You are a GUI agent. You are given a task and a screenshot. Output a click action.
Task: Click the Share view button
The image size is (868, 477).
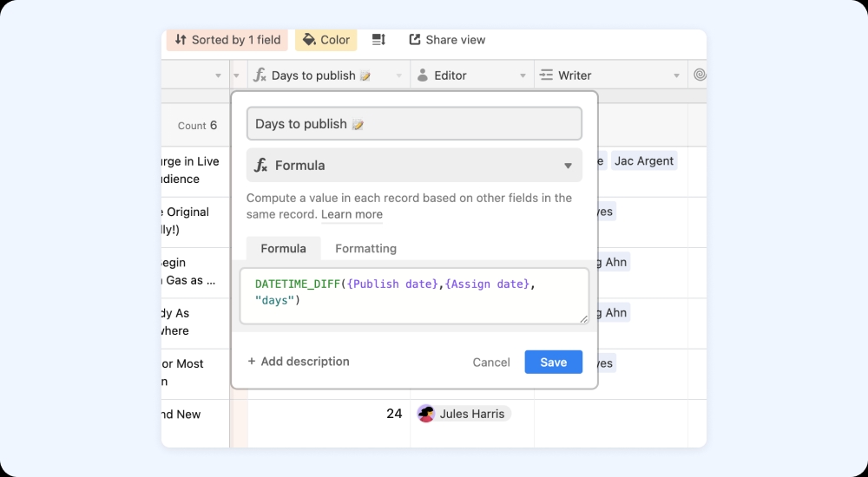447,40
